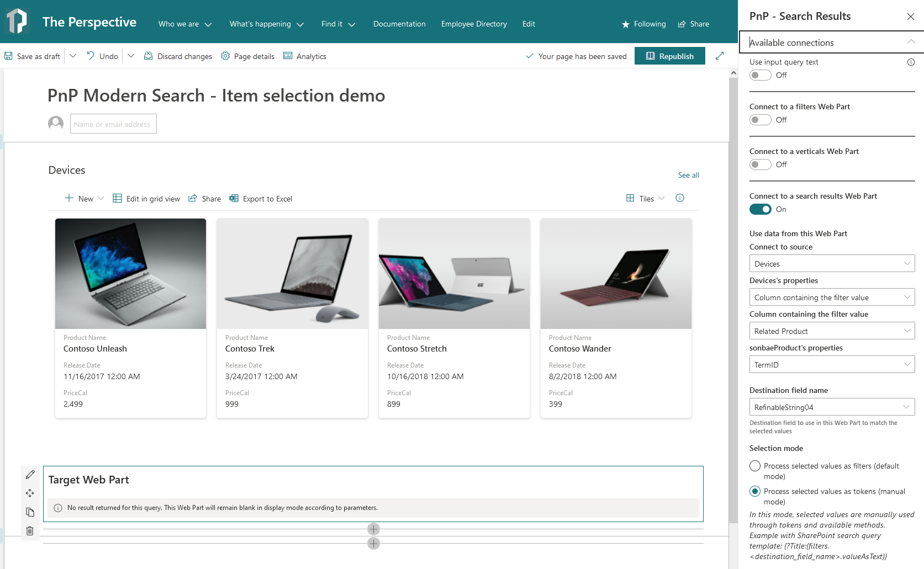This screenshot has height=569, width=924.
Task: Close the PnP Search Results pane
Action: pos(911,17)
